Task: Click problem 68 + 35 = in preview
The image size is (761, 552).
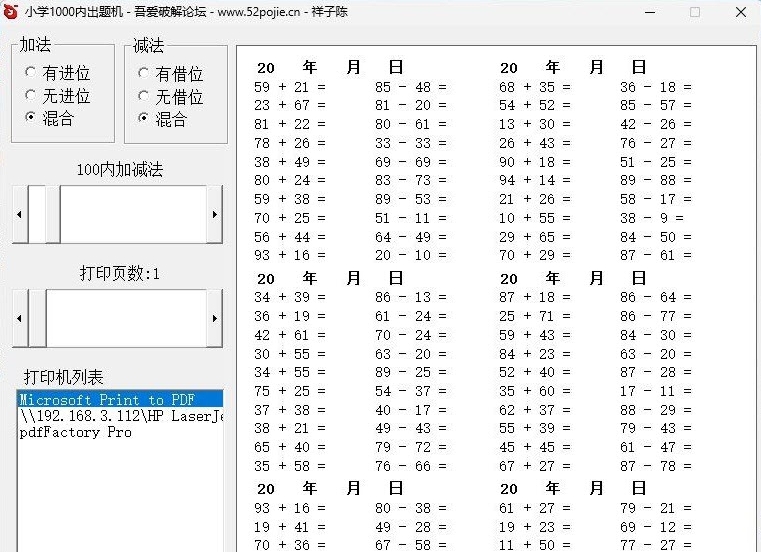Action: [535, 87]
